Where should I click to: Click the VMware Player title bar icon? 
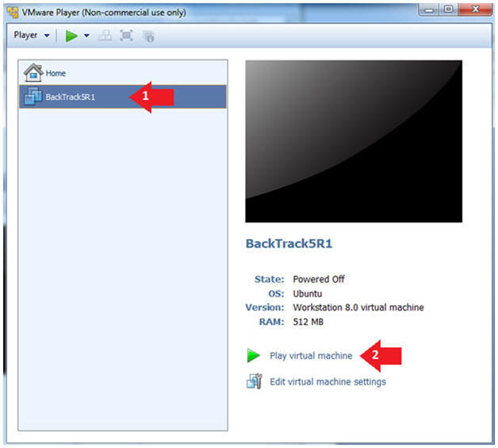click(x=13, y=13)
